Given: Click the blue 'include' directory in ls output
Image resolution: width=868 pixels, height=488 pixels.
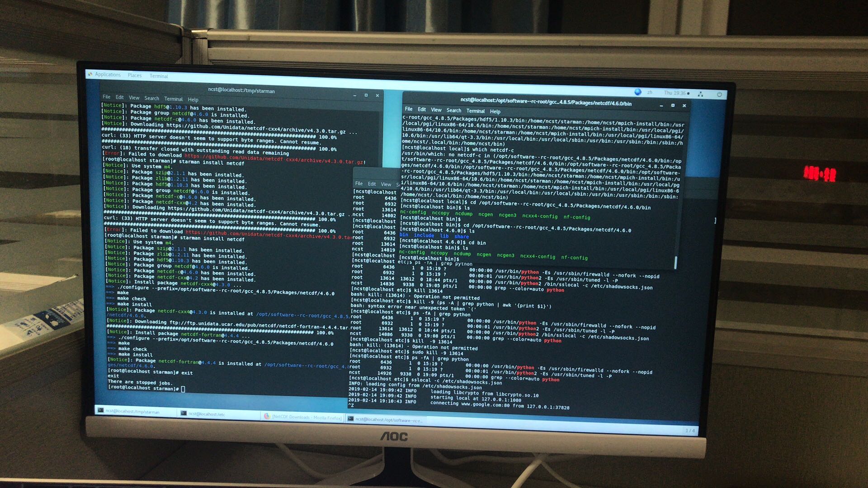Looking at the screenshot, I should click(x=424, y=235).
